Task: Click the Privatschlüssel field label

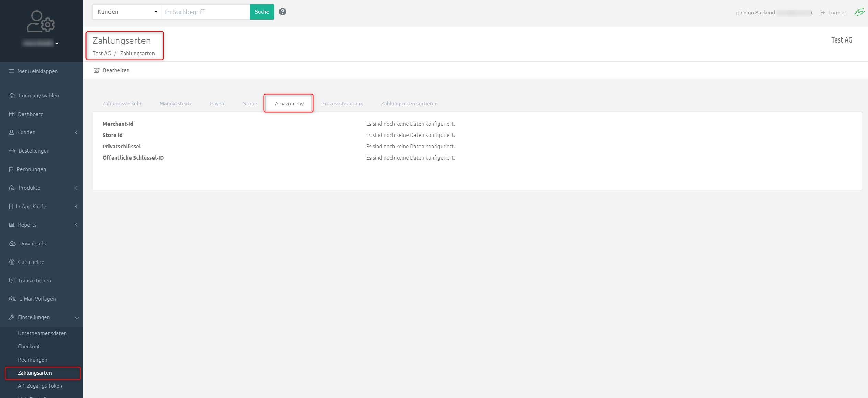Action: [122, 147]
